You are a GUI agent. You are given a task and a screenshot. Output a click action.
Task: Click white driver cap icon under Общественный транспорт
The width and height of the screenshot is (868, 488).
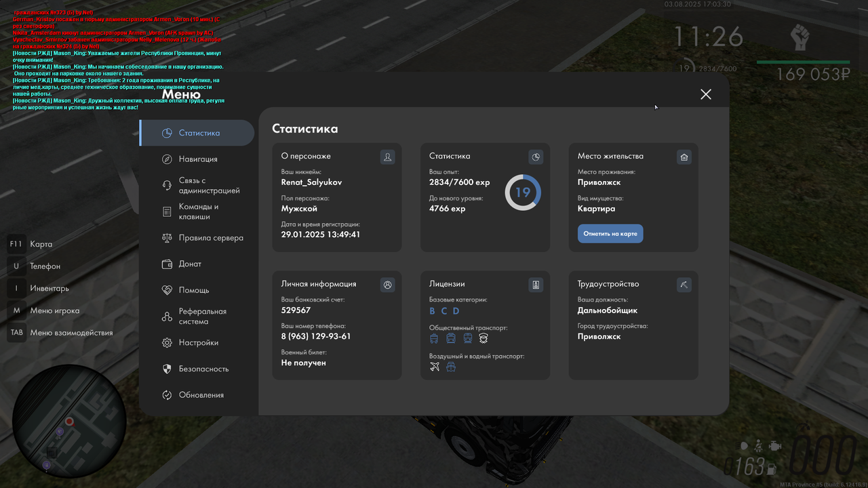pos(484,338)
